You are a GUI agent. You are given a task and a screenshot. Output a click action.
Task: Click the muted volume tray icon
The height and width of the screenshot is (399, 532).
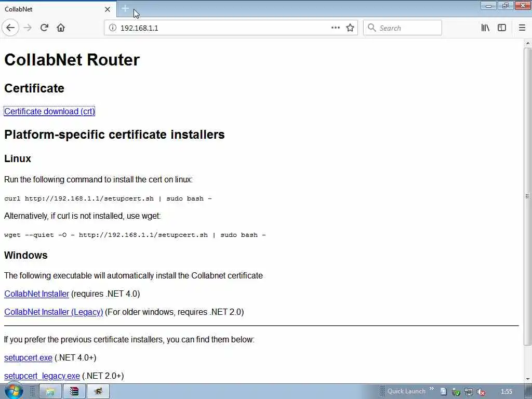click(481, 392)
